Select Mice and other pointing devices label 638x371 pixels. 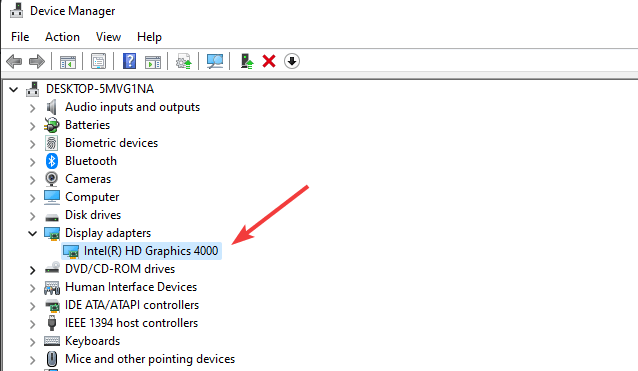click(x=150, y=359)
